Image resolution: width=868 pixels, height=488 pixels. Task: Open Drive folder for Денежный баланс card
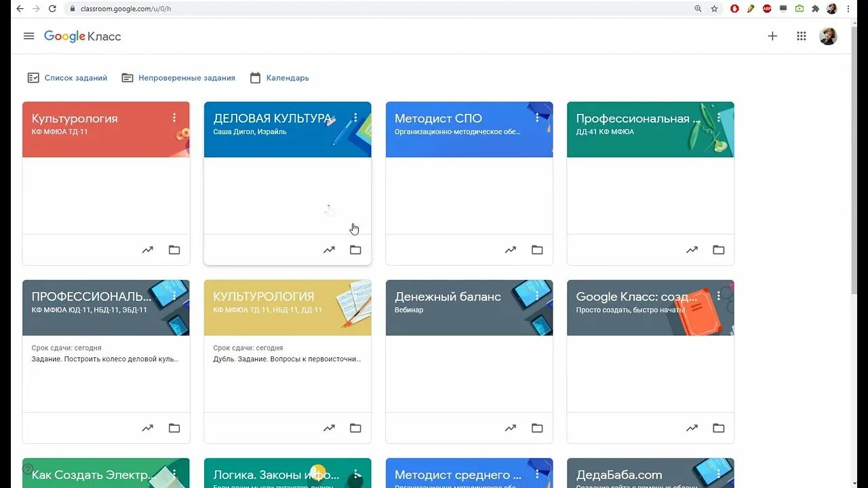click(x=537, y=428)
